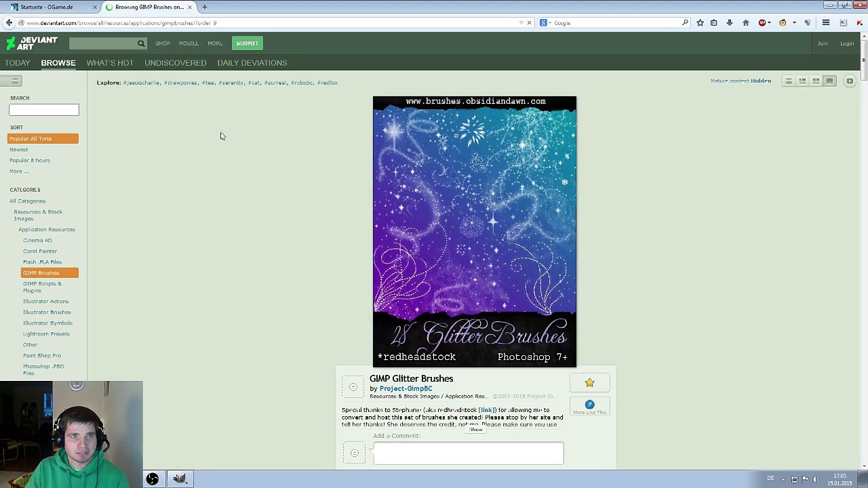Screen dimensions: 868x488
Task: Click the green SUBMIT button
Action: click(248, 43)
